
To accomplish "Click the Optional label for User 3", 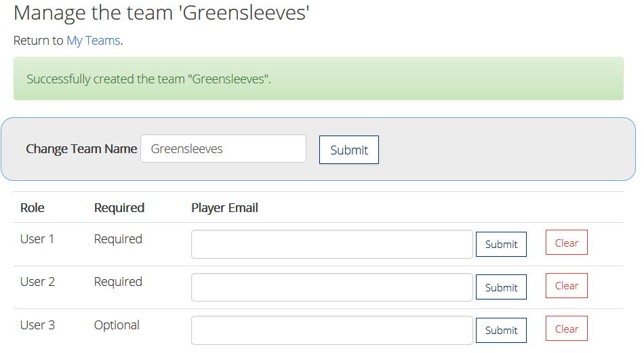I will pyautogui.click(x=117, y=325).
